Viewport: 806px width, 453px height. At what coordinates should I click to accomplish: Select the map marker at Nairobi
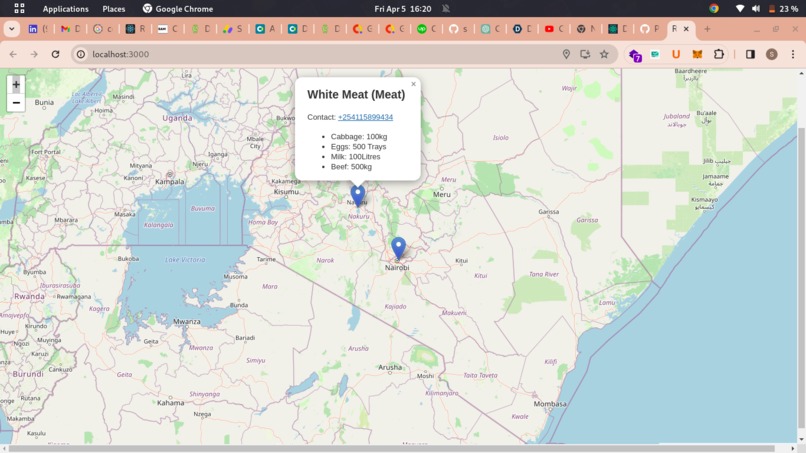point(398,248)
